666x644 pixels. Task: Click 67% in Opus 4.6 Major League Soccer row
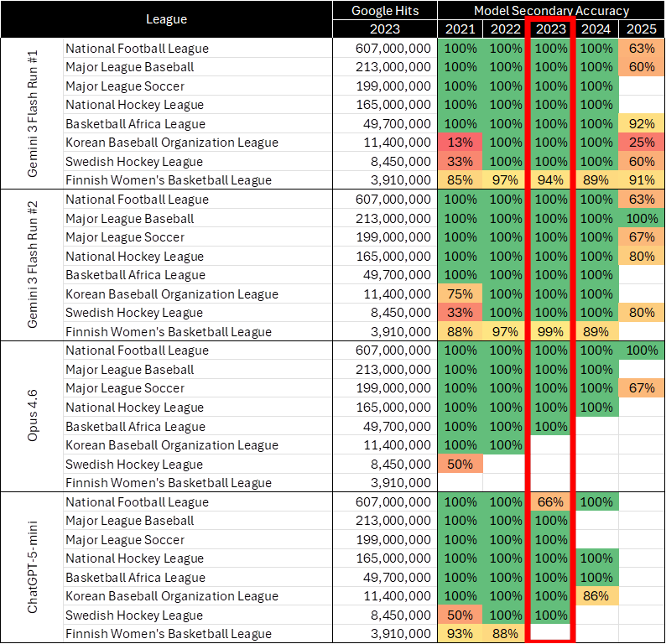pyautogui.click(x=642, y=388)
